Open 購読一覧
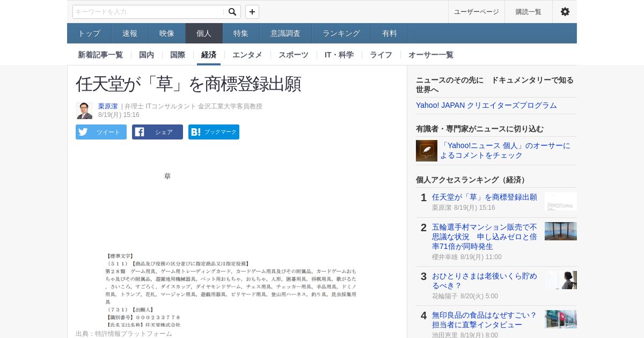Viewport: 644px width, 338px height. tap(529, 12)
